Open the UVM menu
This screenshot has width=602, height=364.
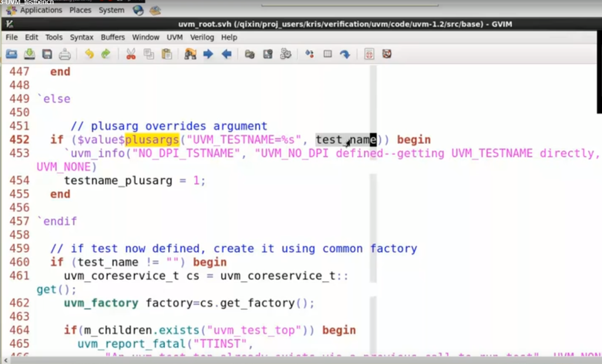[175, 37]
